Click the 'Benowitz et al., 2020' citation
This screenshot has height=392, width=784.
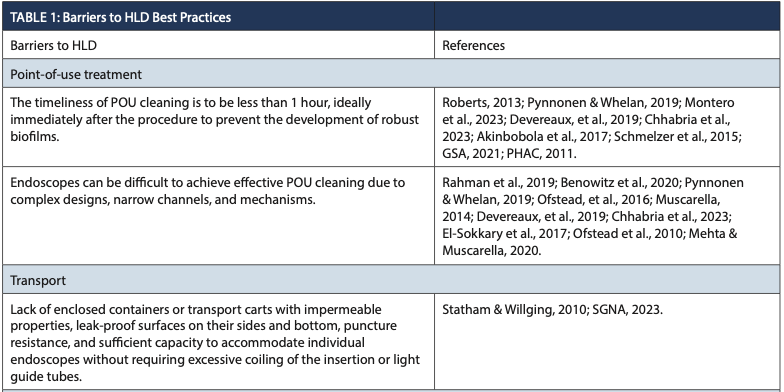[x=618, y=182]
